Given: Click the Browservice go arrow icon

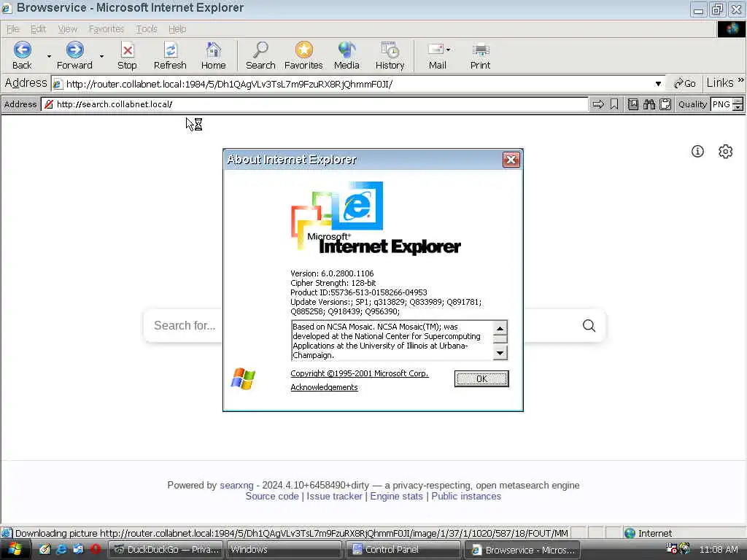Looking at the screenshot, I should [598, 104].
